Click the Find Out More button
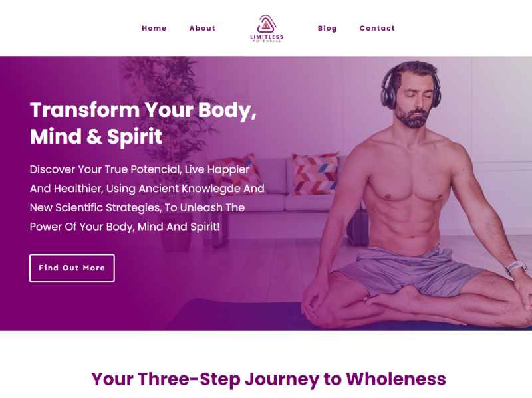 point(72,268)
